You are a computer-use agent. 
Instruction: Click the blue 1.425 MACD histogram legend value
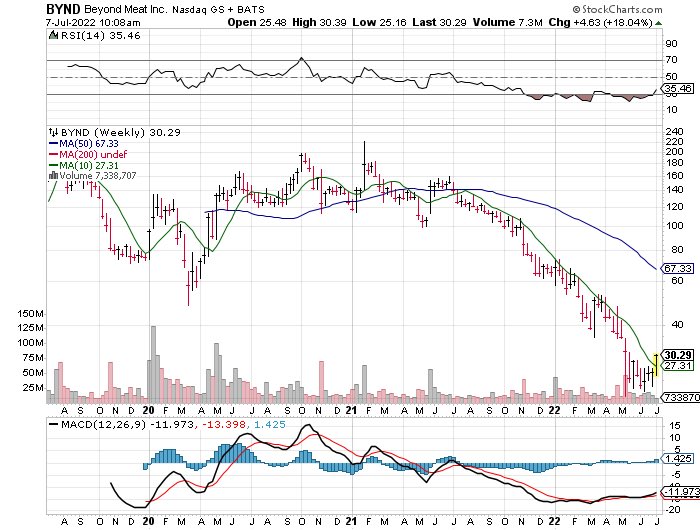270,424
